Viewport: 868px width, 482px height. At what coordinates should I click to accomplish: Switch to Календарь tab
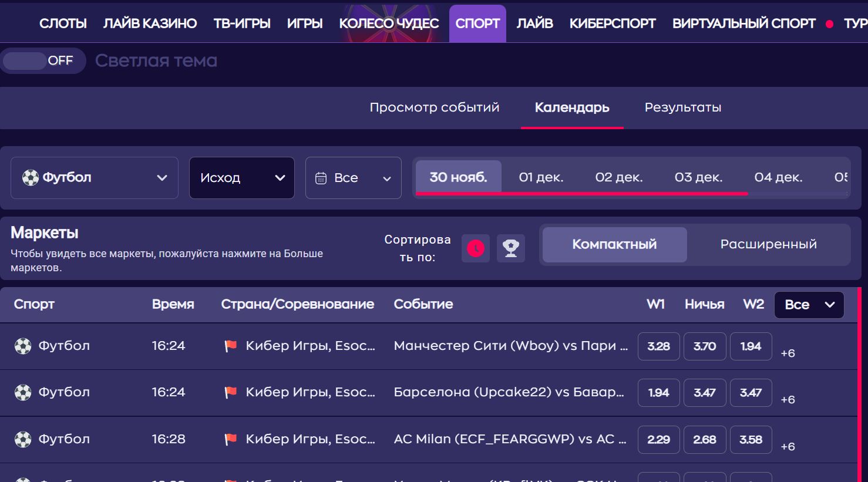coord(572,107)
